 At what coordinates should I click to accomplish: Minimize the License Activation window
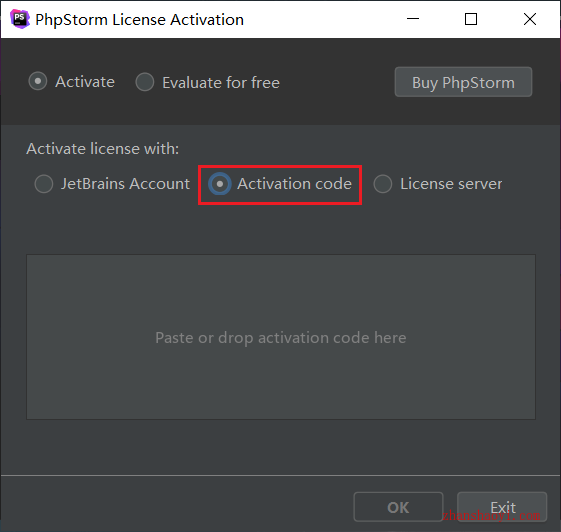[x=413, y=19]
